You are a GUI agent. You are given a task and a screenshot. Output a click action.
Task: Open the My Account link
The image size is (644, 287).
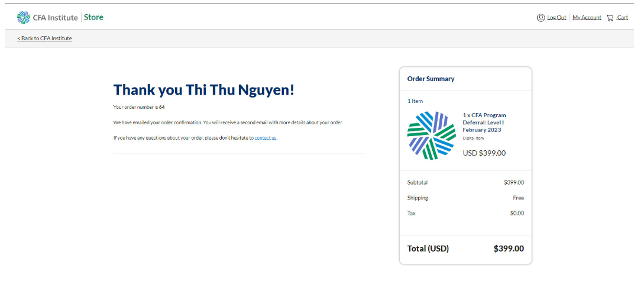[x=587, y=18]
